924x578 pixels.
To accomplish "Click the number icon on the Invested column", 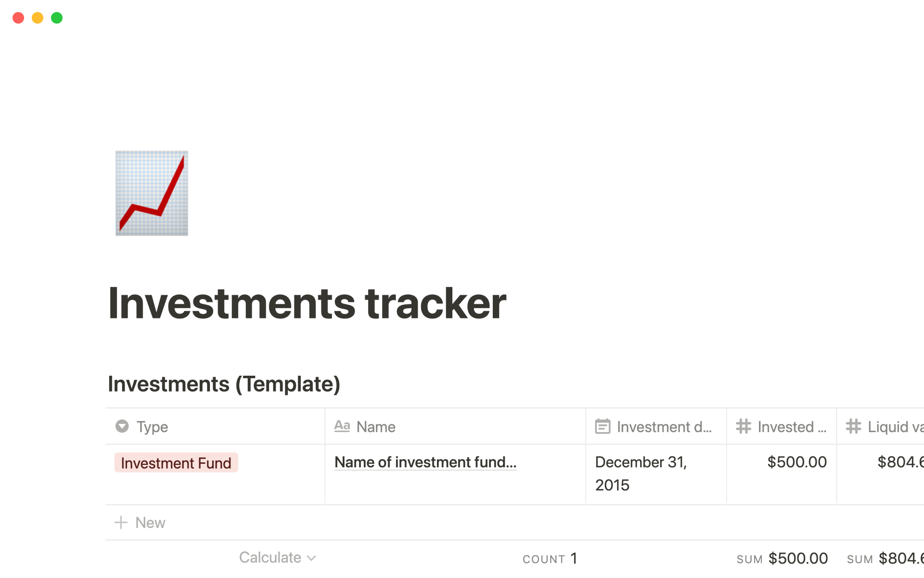I will pyautogui.click(x=743, y=426).
